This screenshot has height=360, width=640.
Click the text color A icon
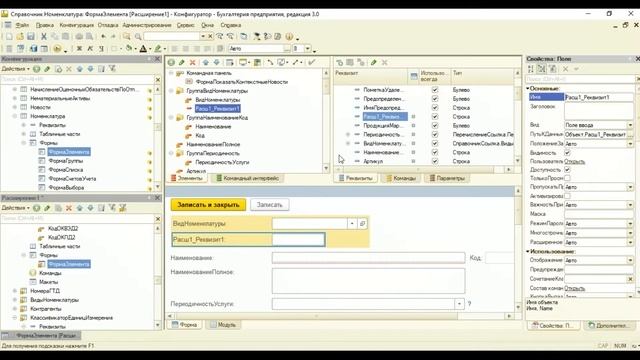[x=143, y=49]
